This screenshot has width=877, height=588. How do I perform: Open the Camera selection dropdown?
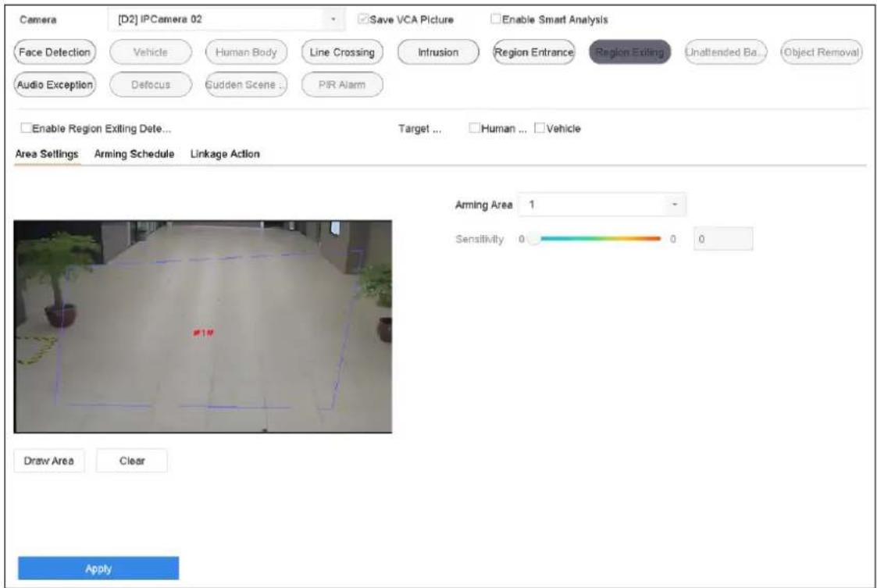(x=226, y=20)
